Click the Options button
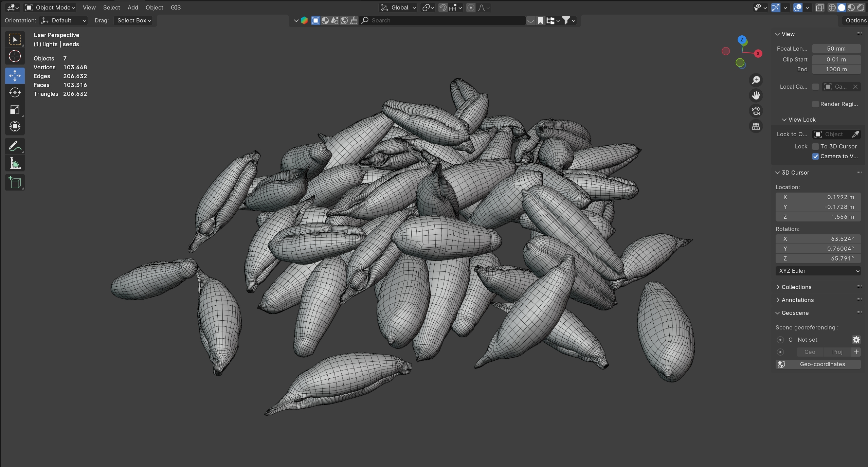The height and width of the screenshot is (467, 868). [x=855, y=20]
